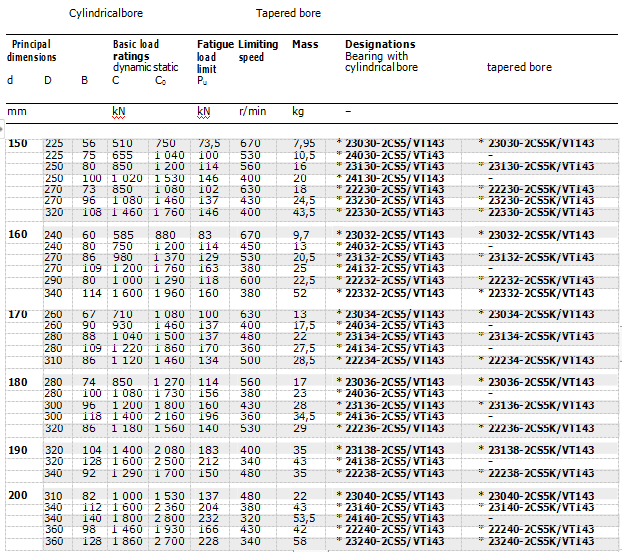
Task: Select the bold 150 bore diameter row label
Action: point(18,143)
